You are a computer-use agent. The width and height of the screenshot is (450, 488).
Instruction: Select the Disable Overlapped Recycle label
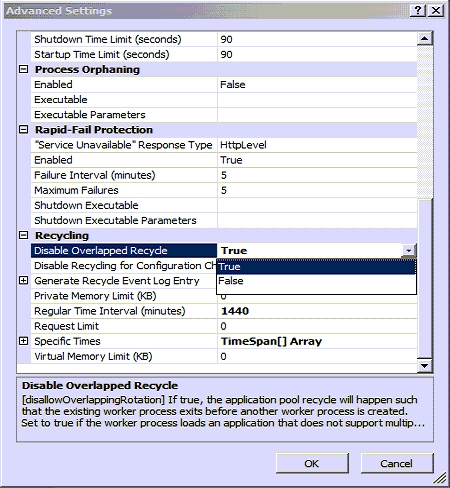click(124, 251)
